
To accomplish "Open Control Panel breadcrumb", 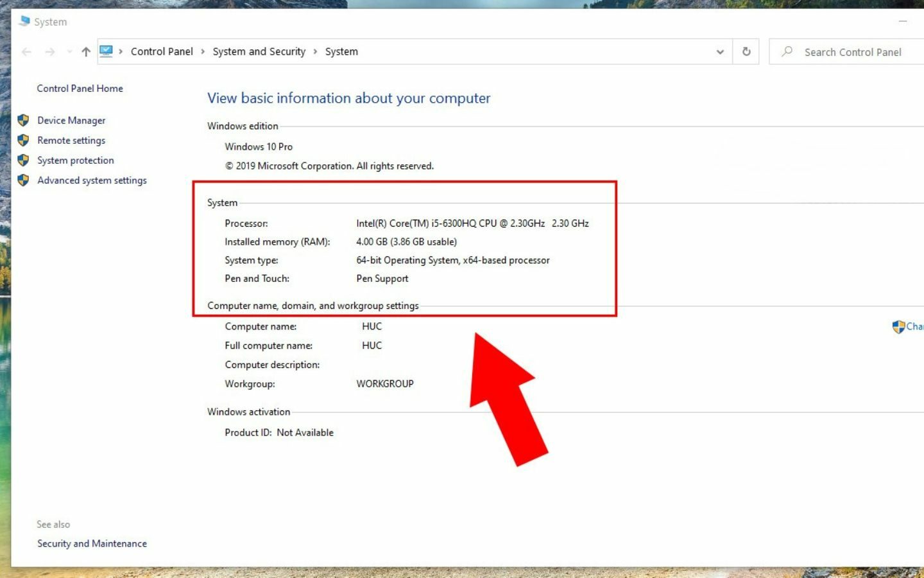I will click(162, 51).
